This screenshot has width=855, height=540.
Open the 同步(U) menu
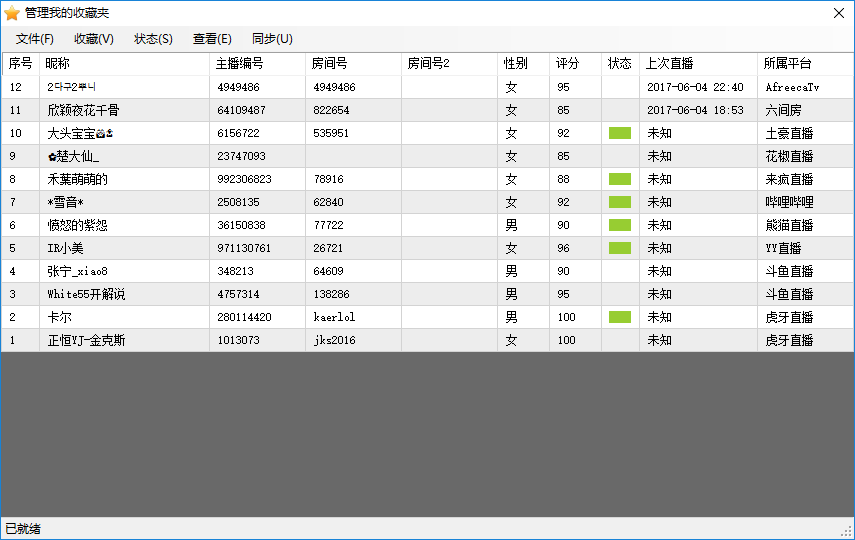coord(272,39)
